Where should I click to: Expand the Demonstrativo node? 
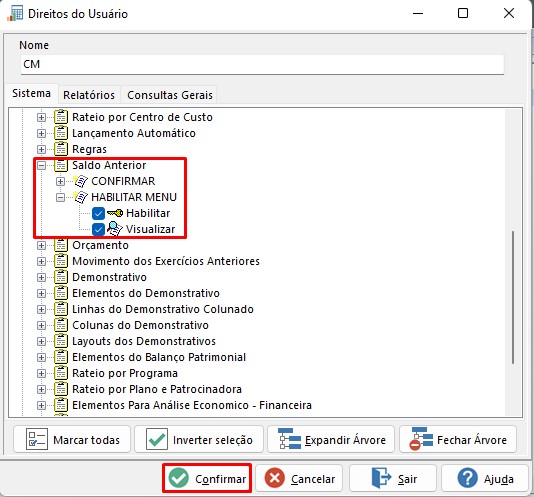coord(41,277)
